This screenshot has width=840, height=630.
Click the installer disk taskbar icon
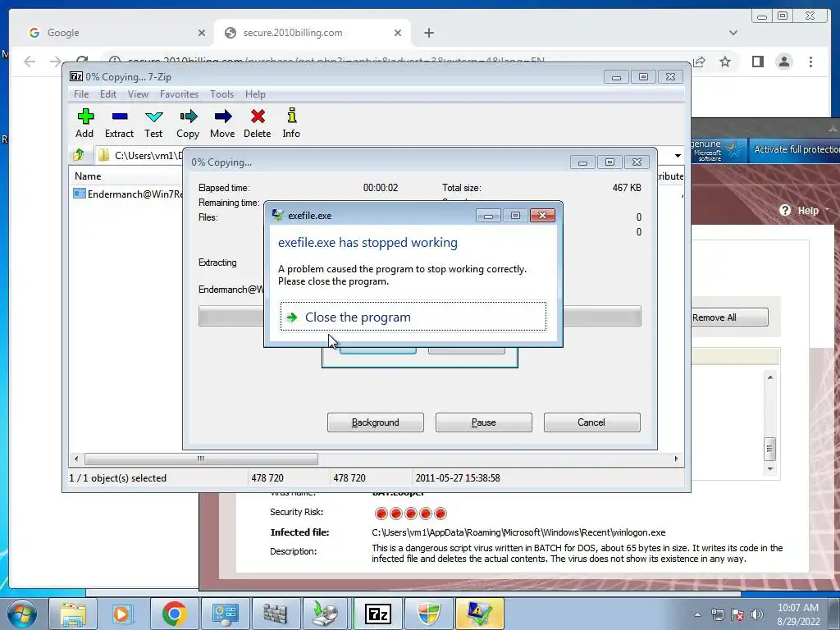[326, 614]
